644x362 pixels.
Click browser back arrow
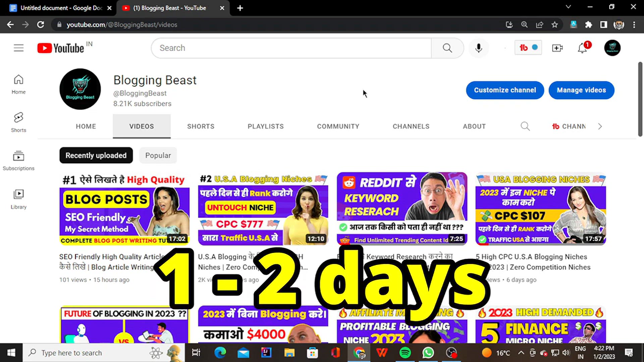[x=10, y=24]
